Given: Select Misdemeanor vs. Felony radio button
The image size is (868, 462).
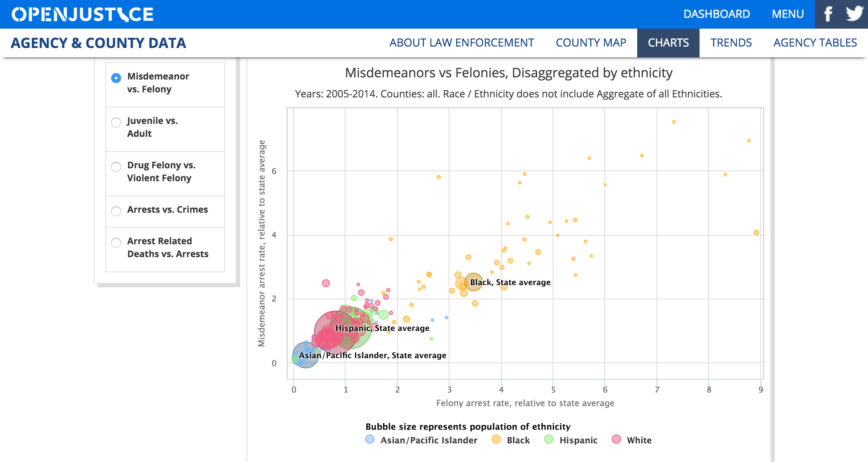Looking at the screenshot, I should click(x=116, y=78).
